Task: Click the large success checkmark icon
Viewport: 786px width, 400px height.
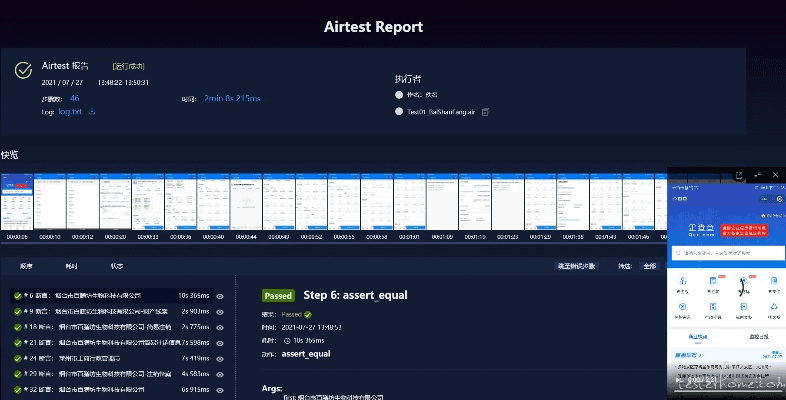Action: (24, 70)
